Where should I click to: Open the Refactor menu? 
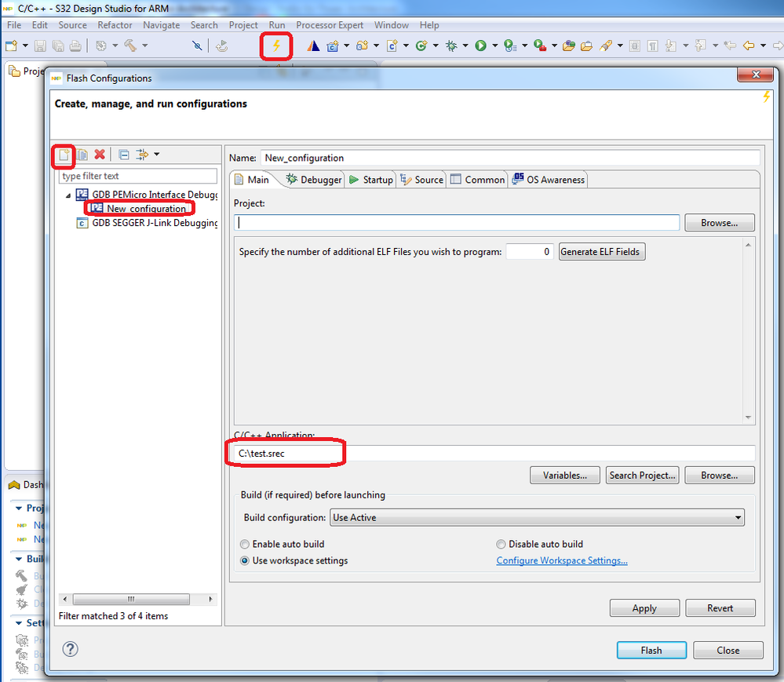click(115, 25)
